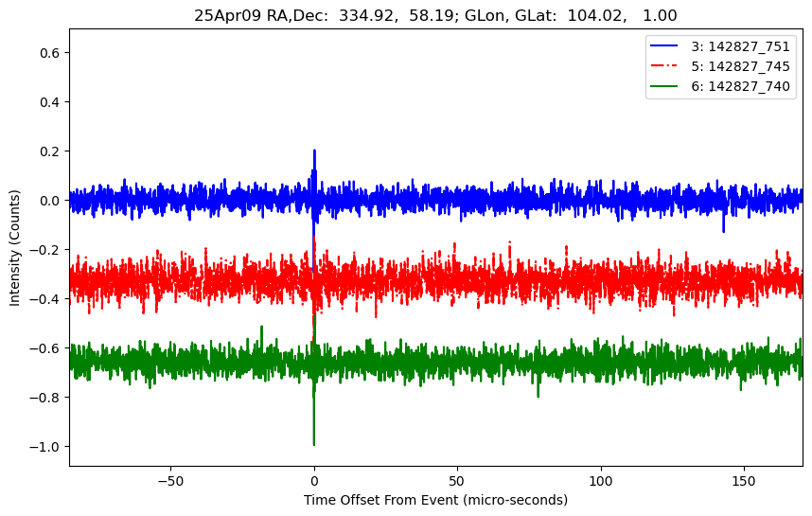Click the 'Intensity (Counts)' y-axis label
The height and width of the screenshot is (516, 812).
14,248
